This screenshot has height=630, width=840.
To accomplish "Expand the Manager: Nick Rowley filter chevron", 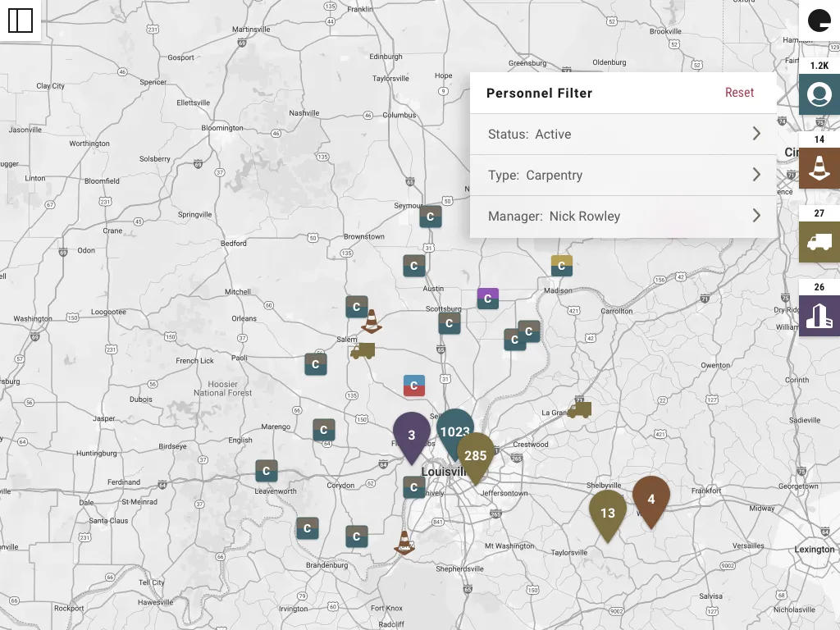I will pyautogui.click(x=756, y=216).
